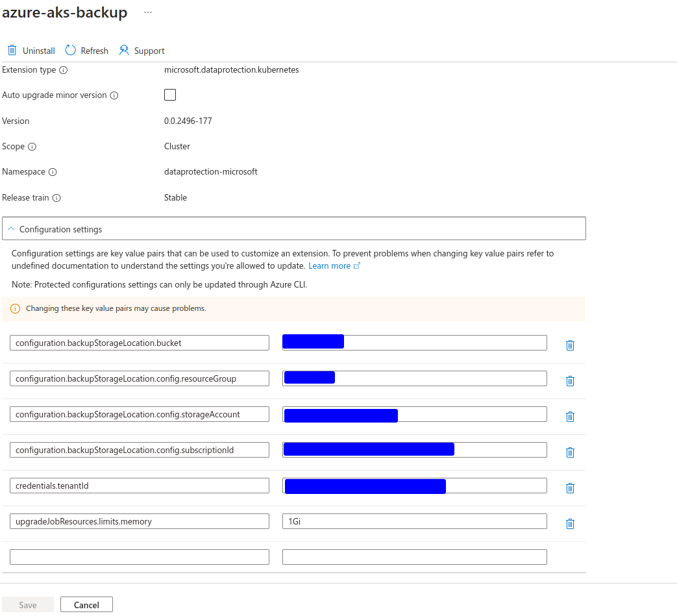Click the upgradeJobResources.limits.memory key field
677x616 pixels.
[140, 521]
